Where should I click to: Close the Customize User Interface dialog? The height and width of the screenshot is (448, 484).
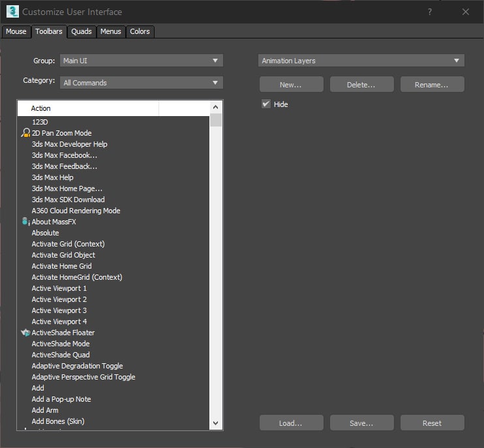(x=466, y=12)
